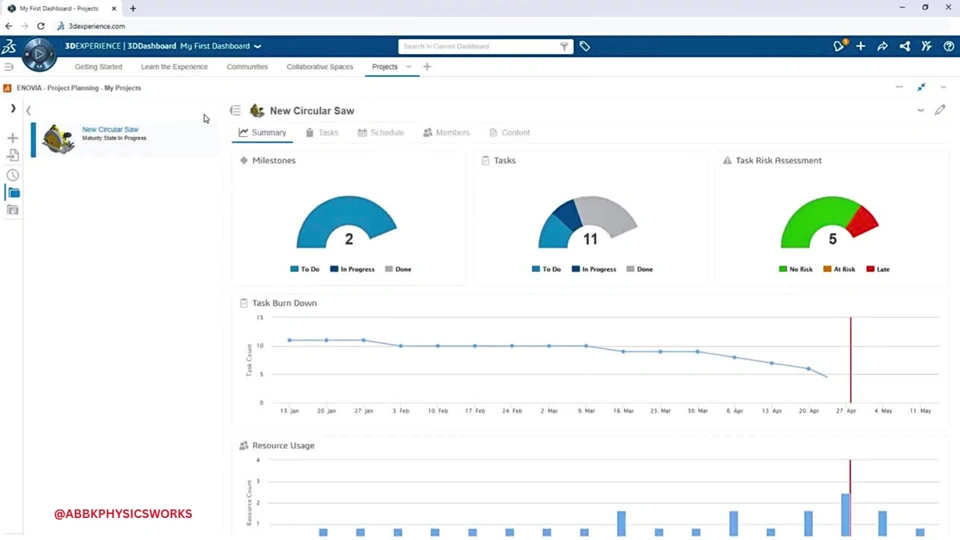Image resolution: width=960 pixels, height=540 pixels.
Task: Click the browser back button
Action: point(9,26)
